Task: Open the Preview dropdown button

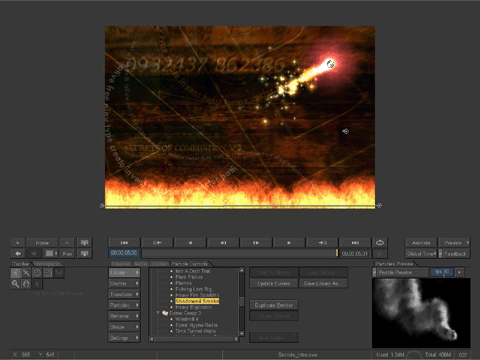Action: (x=455, y=243)
